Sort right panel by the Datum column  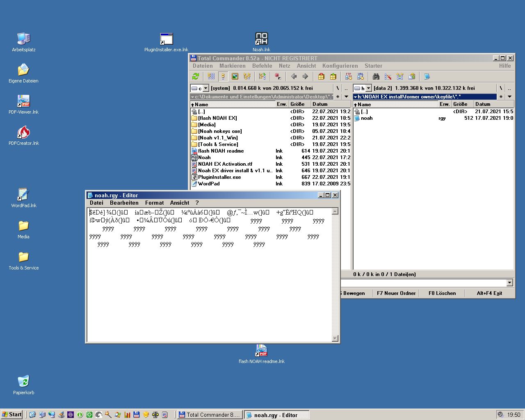pyautogui.click(x=493, y=104)
